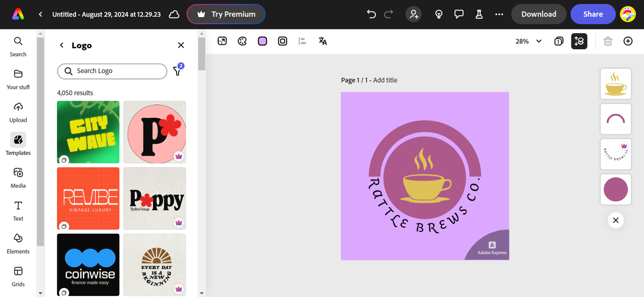
Task: Click the Search Logo input field
Action: click(x=112, y=71)
